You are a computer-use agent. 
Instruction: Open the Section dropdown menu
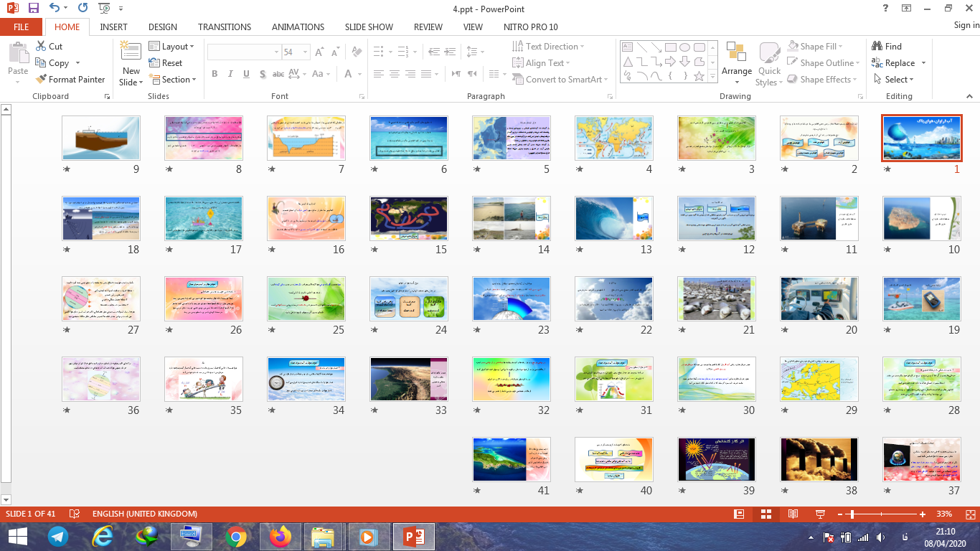click(173, 80)
